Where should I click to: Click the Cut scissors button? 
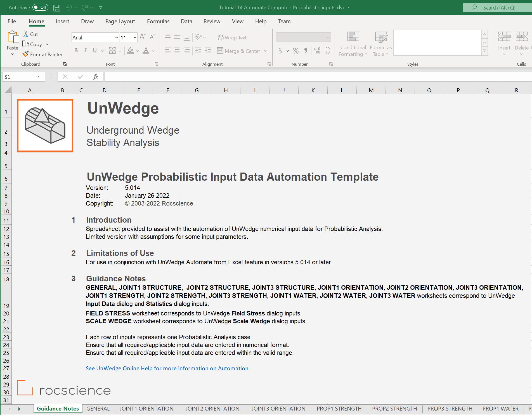click(x=30, y=34)
